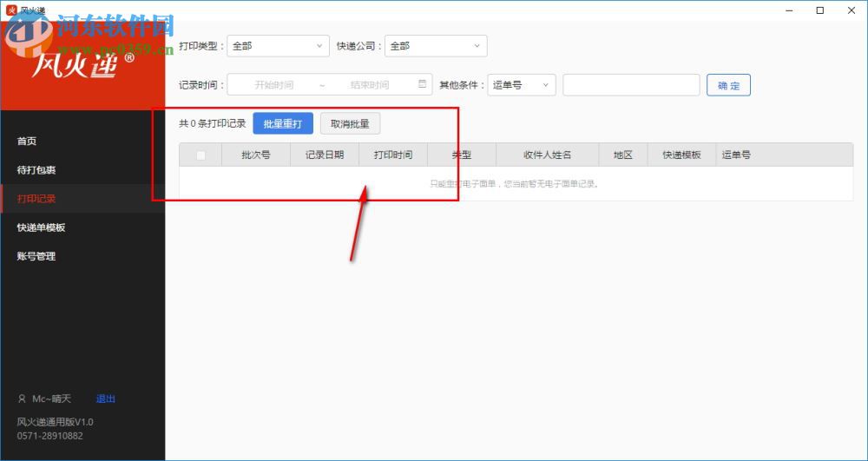
Task: Open 账号管理 in sidebar
Action: [82, 256]
